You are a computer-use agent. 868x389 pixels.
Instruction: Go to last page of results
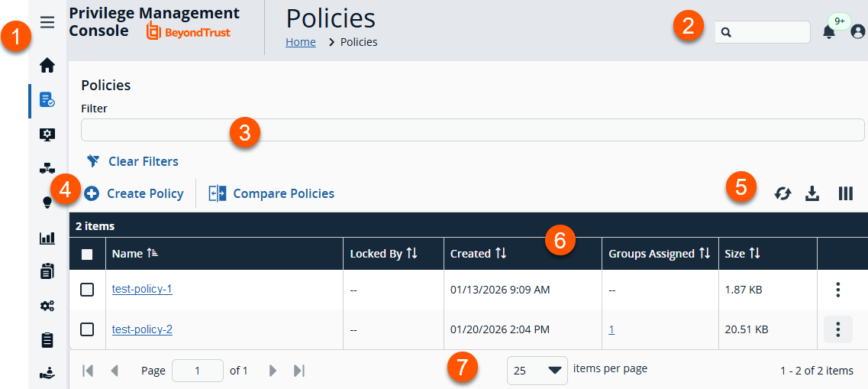pos(299,371)
